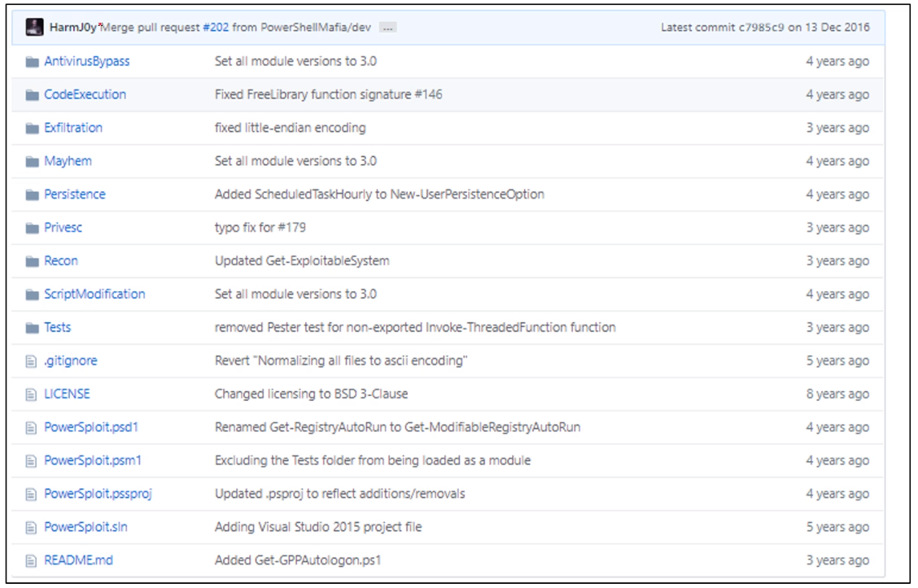Click the PowerSploit.psm1 file icon
Viewport: 918px width, 588px height.
pyautogui.click(x=32, y=462)
